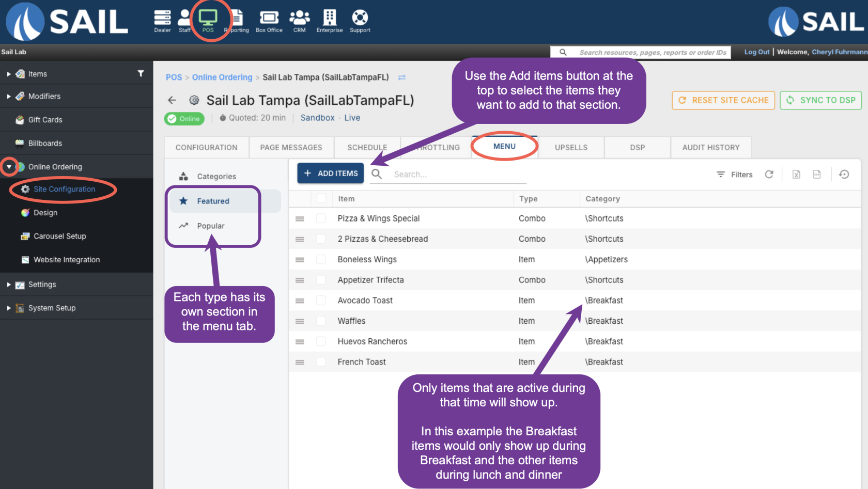Click the Gift Cards sidebar icon
This screenshot has height=489, width=868.
click(20, 120)
